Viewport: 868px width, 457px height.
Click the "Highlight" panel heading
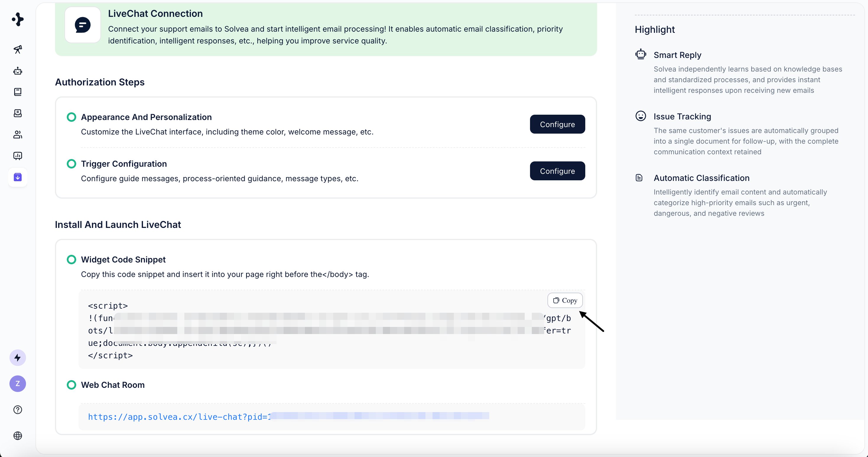coord(655,30)
